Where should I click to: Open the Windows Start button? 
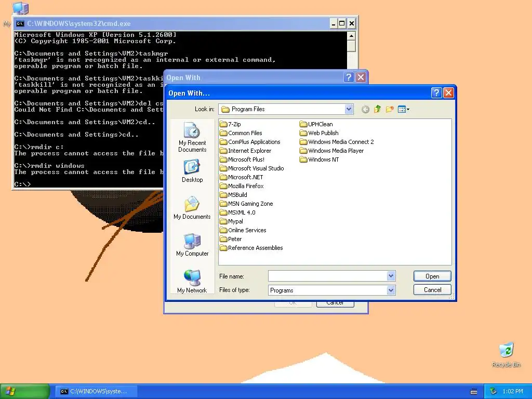[25, 391]
